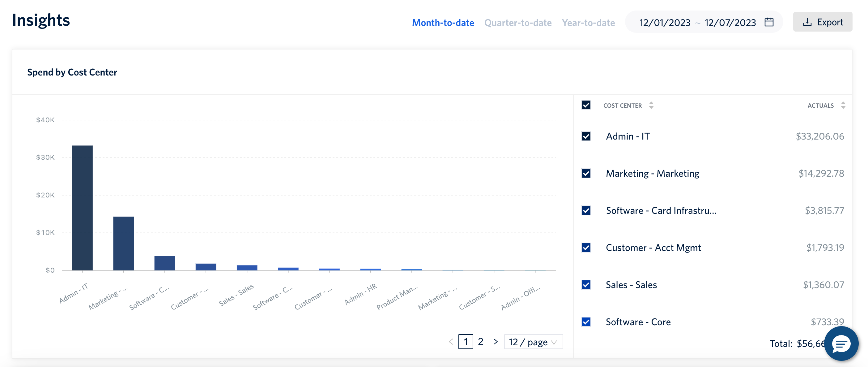The width and height of the screenshot is (868, 367).
Task: Click the calendar icon in date range
Action: 769,22
